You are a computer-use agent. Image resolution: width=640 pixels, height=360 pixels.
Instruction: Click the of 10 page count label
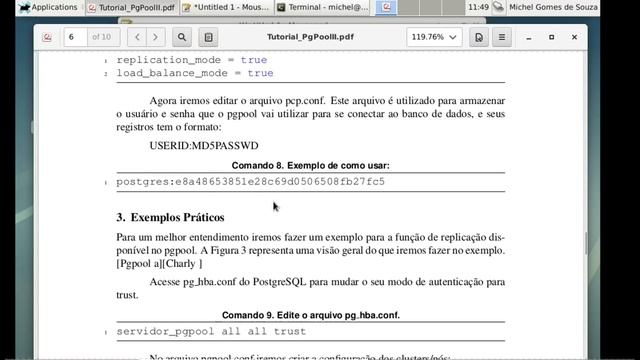102,37
